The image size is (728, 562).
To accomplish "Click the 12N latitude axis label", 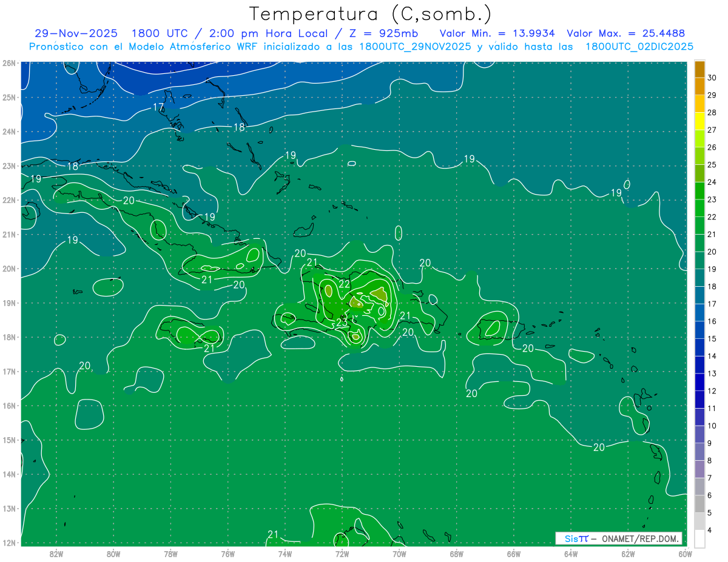I will pyautogui.click(x=8, y=543).
